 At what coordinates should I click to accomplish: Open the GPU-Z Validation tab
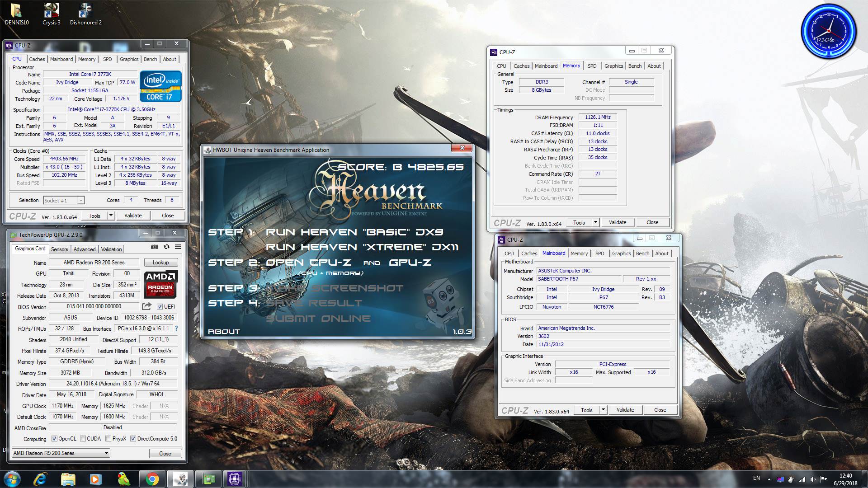point(111,249)
